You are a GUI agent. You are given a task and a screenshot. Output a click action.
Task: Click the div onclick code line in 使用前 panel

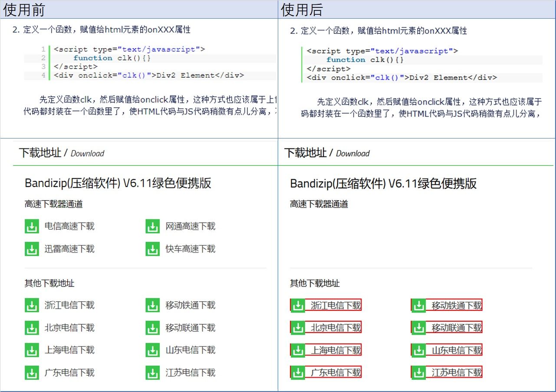[149, 76]
